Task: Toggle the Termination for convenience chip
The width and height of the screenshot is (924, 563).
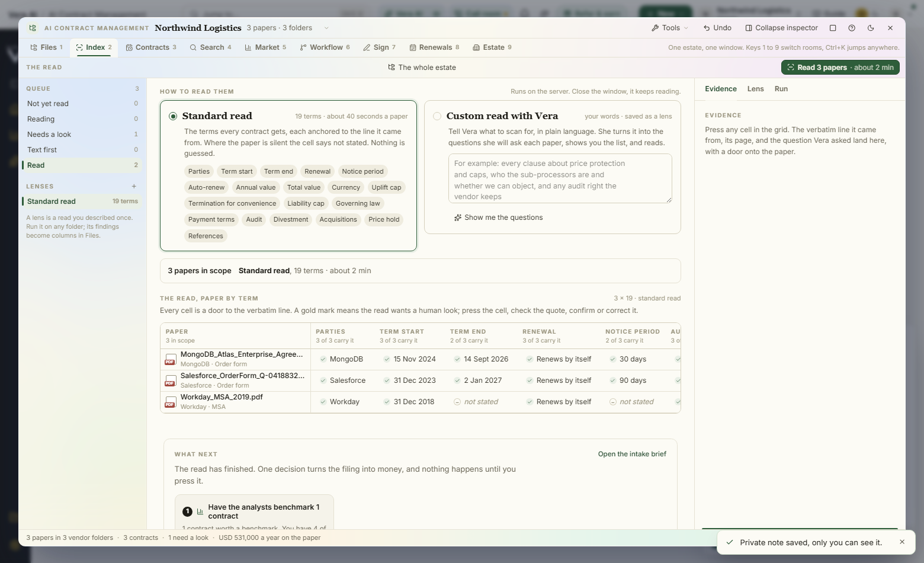Action: 232,203
